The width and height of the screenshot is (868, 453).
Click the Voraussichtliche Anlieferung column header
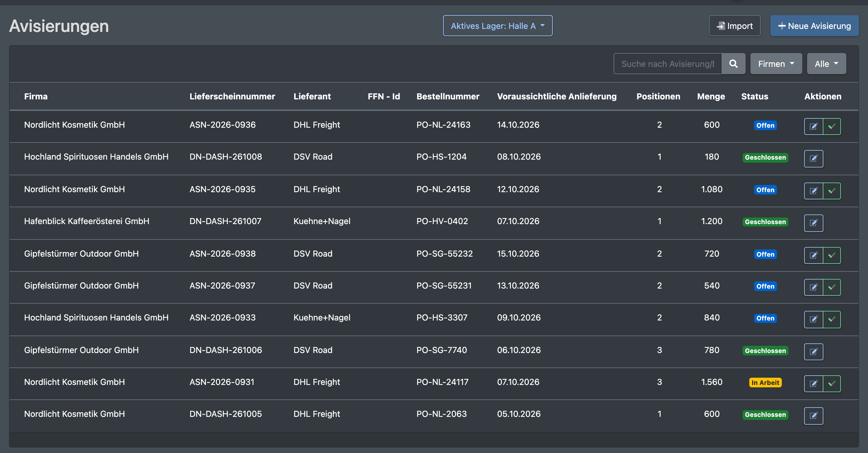(557, 96)
